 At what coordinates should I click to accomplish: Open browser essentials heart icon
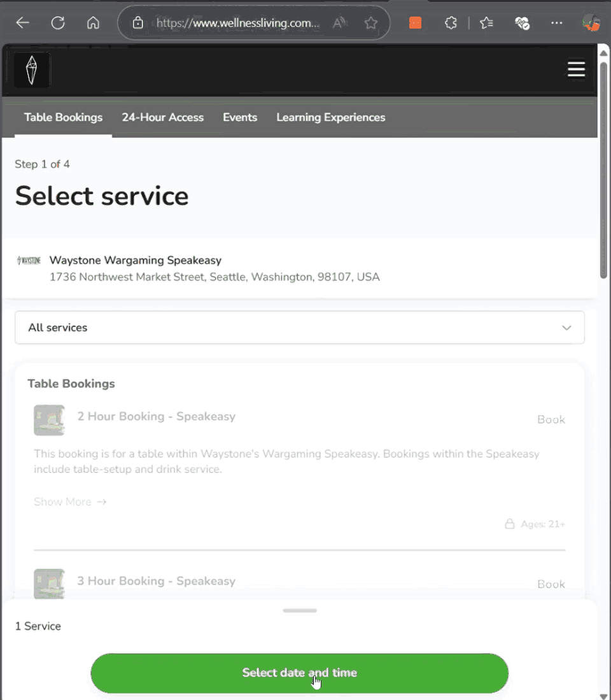click(522, 23)
